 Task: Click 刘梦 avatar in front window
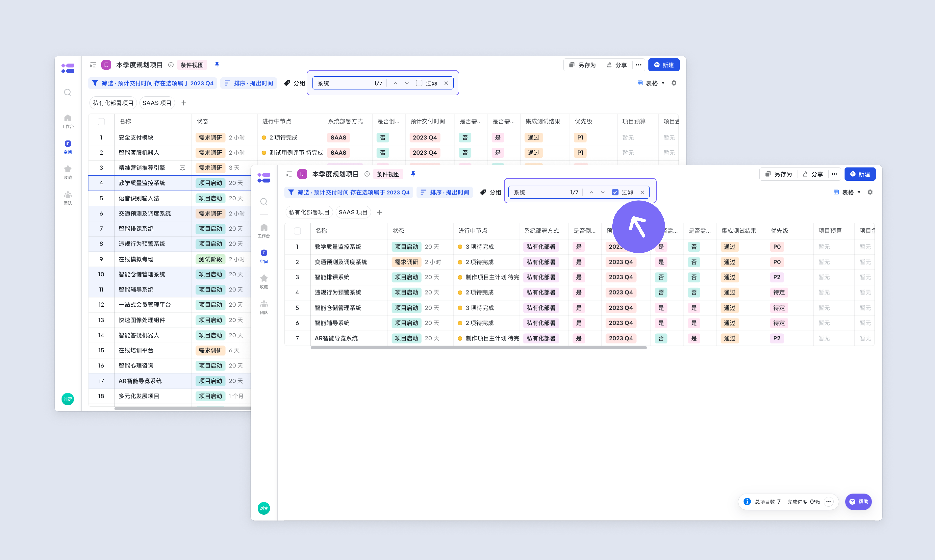[x=264, y=508]
